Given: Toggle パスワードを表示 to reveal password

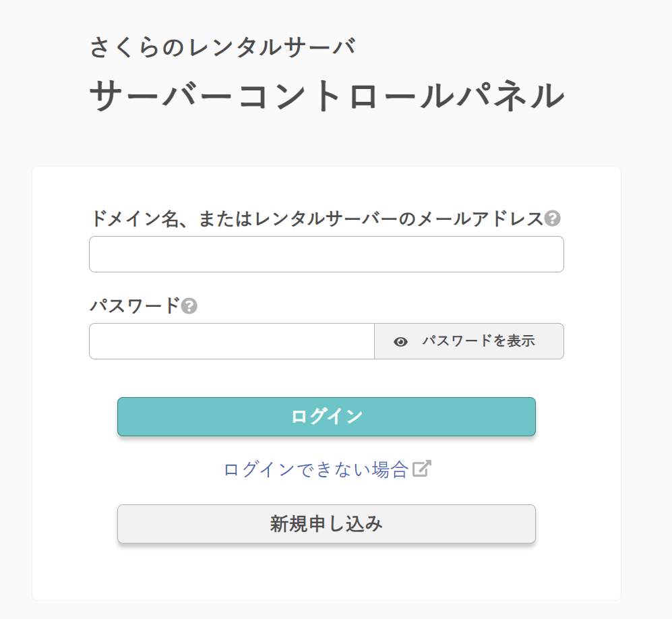Looking at the screenshot, I should pos(469,341).
